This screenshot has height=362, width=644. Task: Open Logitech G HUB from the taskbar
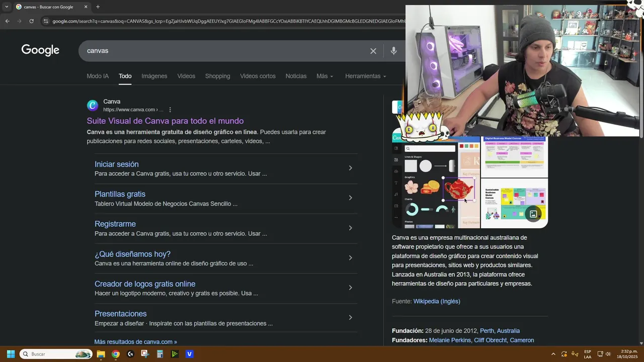(130, 354)
